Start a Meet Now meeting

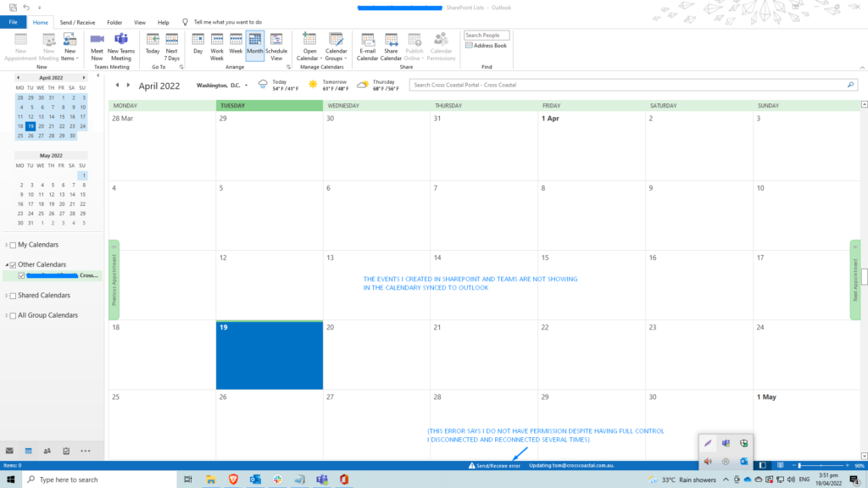(x=97, y=47)
